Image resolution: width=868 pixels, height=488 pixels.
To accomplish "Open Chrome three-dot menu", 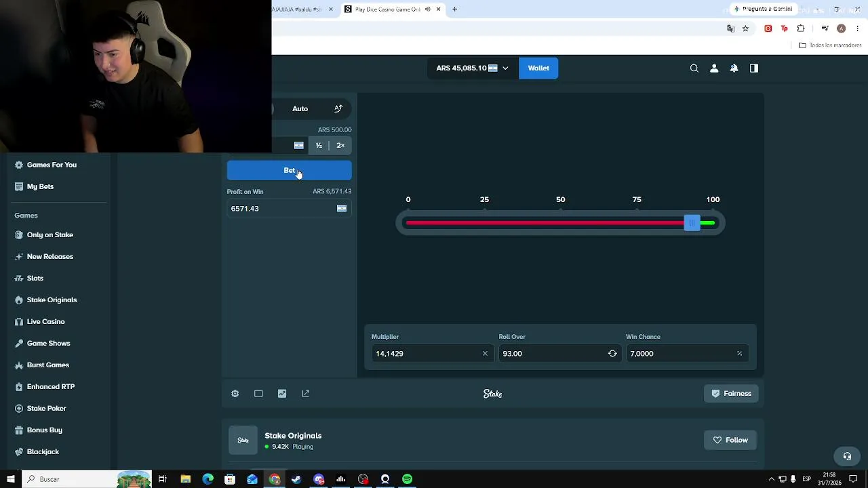I will pos(858,28).
